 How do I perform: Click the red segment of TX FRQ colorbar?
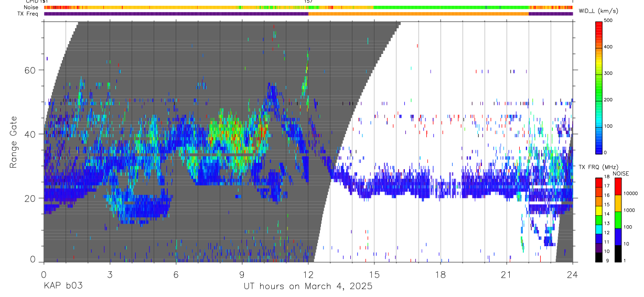pyautogui.click(x=599, y=182)
